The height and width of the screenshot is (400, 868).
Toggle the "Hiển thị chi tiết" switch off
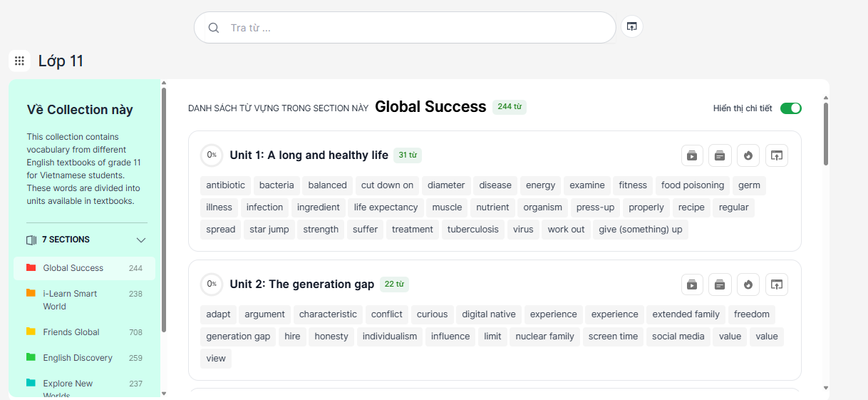coord(790,108)
